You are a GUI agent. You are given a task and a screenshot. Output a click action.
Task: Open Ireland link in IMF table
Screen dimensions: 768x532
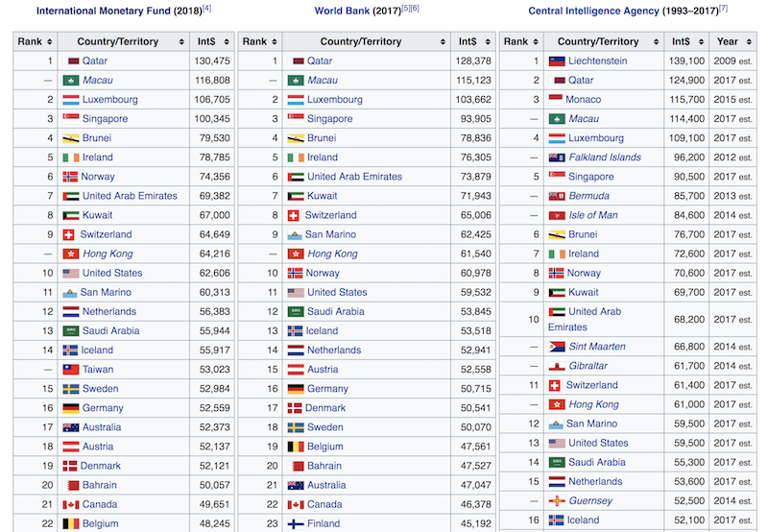tap(98, 157)
